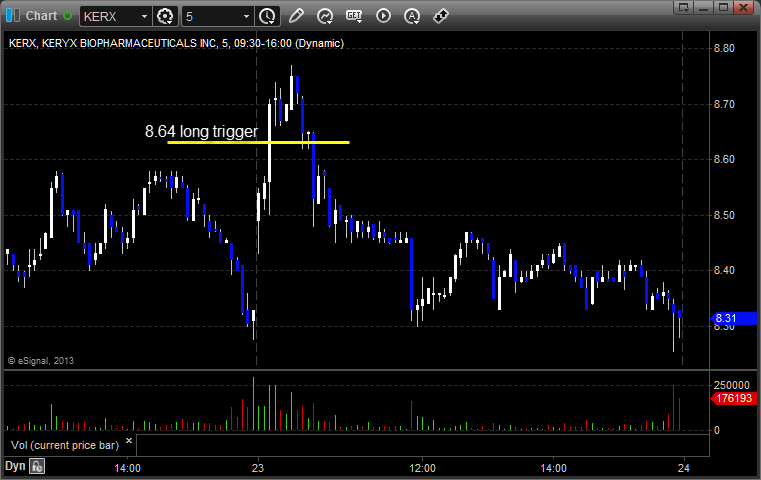Select the yellow trigger line
Screen dimensions: 761x480
click(x=259, y=142)
